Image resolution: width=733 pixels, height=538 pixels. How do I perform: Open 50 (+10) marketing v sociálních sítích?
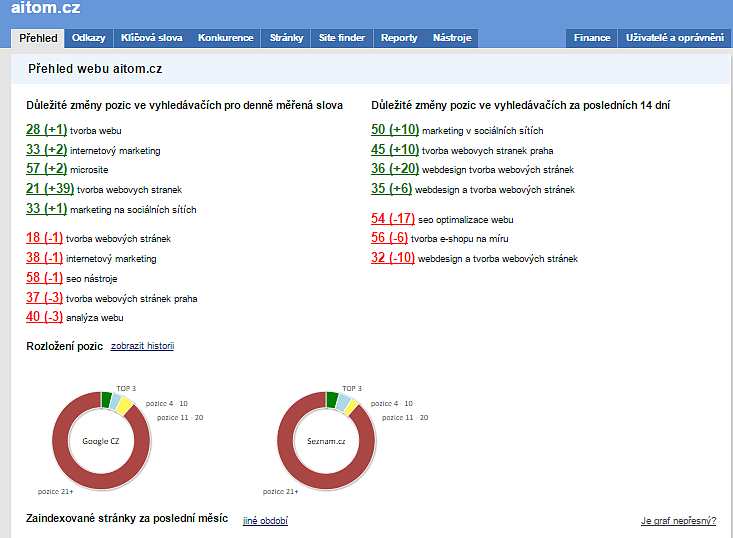point(394,129)
